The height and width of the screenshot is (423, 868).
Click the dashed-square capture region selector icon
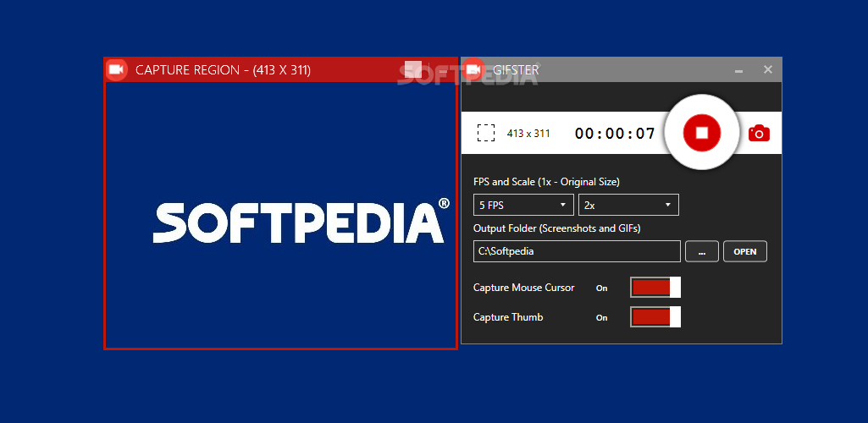click(486, 133)
